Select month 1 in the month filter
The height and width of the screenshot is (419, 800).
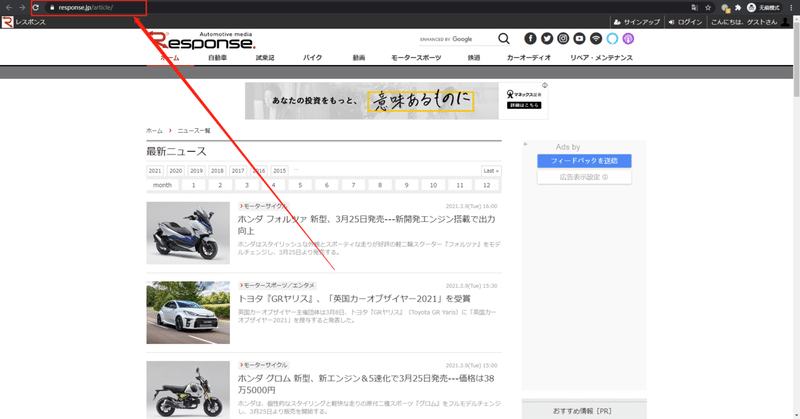pos(193,185)
